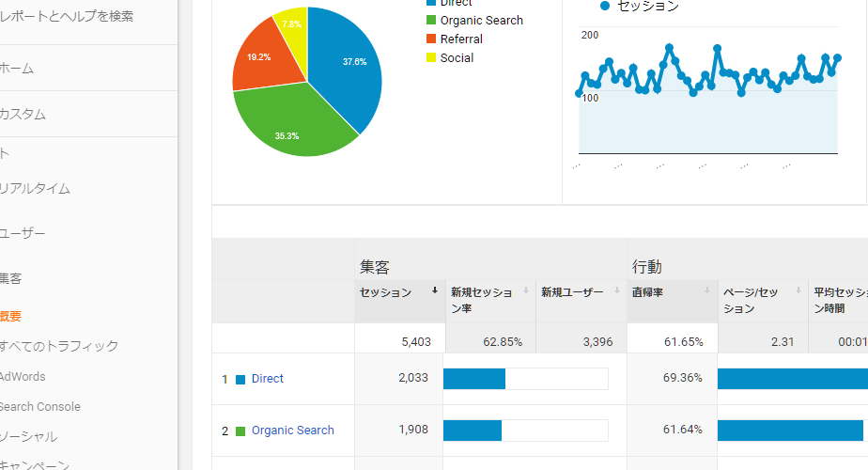Open the Search Console submenu item
Screen dimensions: 868x470
tap(40, 406)
